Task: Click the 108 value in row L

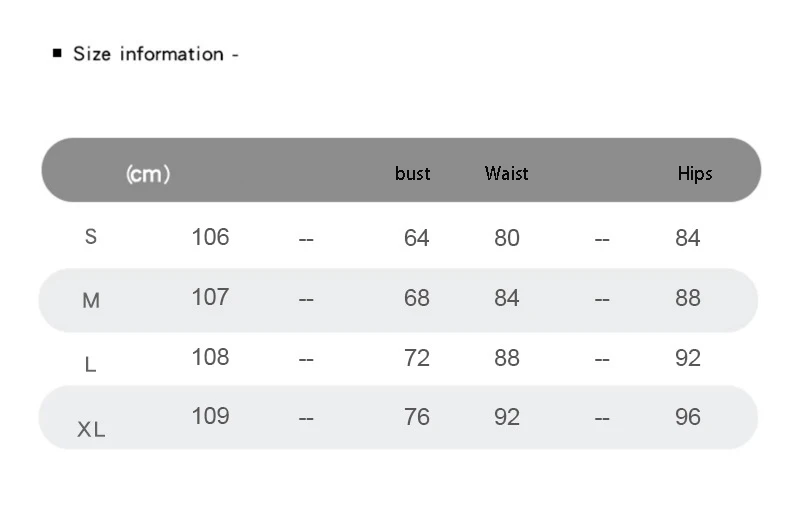Action: point(210,357)
